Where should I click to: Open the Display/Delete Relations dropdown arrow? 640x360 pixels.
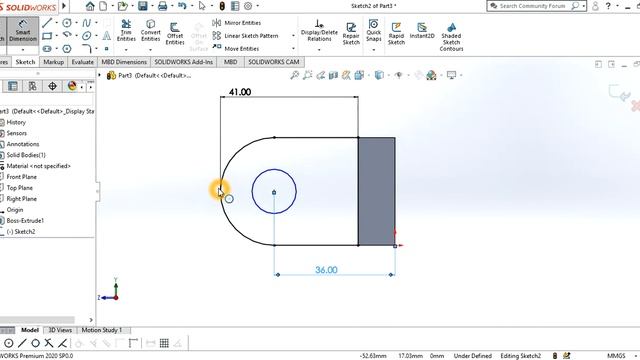319,50
